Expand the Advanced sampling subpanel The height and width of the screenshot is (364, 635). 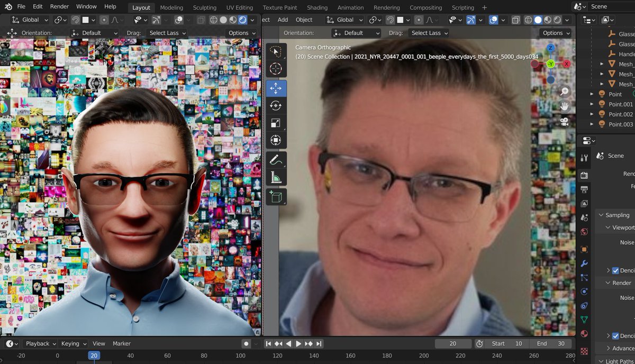coord(620,348)
